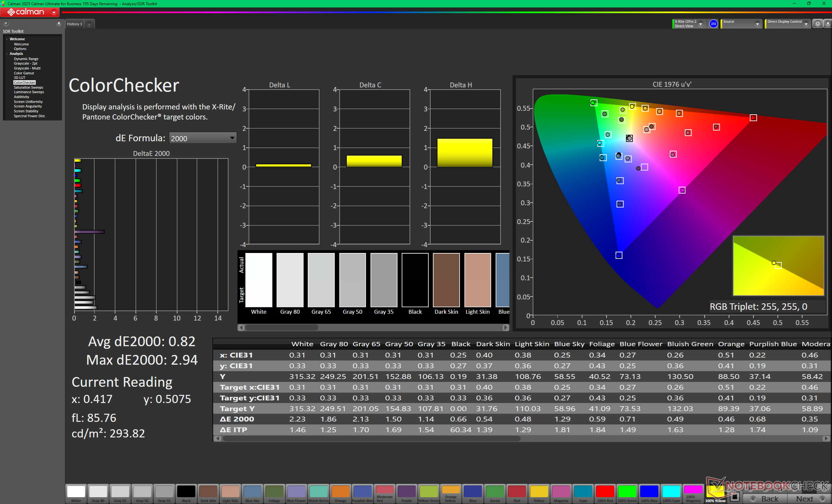Screen dimensions: 832x504
Task: Select the Moderate Red patch in the bottom strip
Action: coord(384,494)
